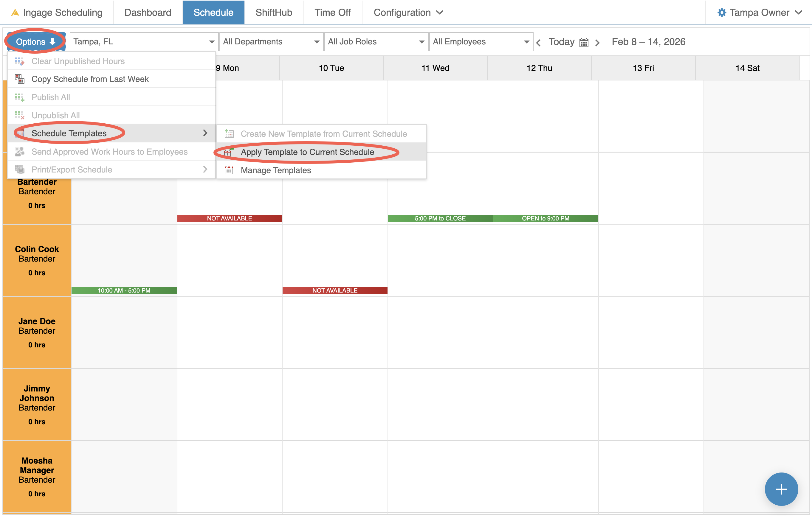Go to next week arrow

597,43
